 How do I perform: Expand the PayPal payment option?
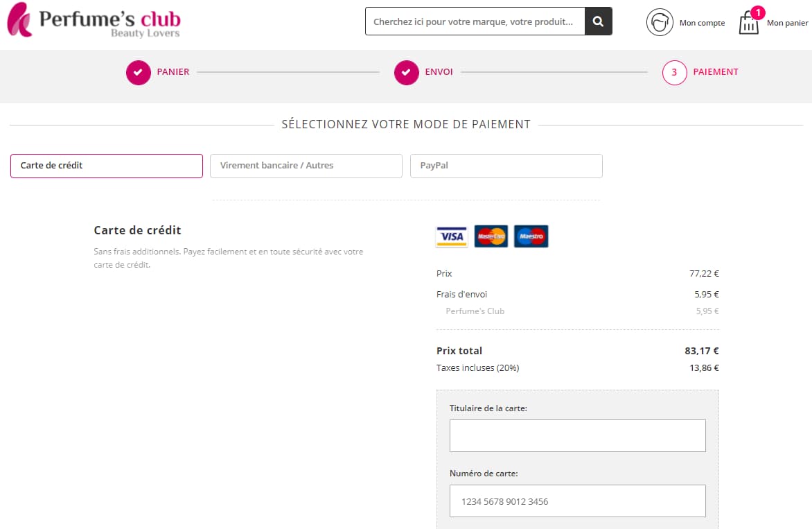[x=506, y=166]
